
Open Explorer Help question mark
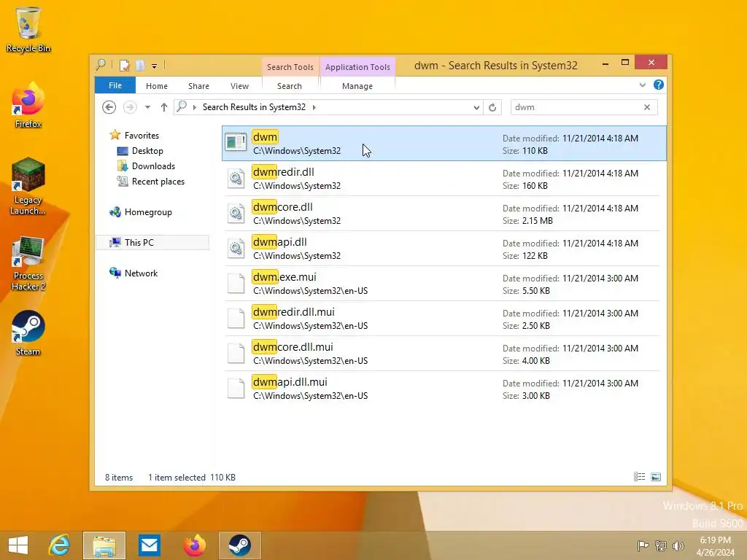(659, 85)
